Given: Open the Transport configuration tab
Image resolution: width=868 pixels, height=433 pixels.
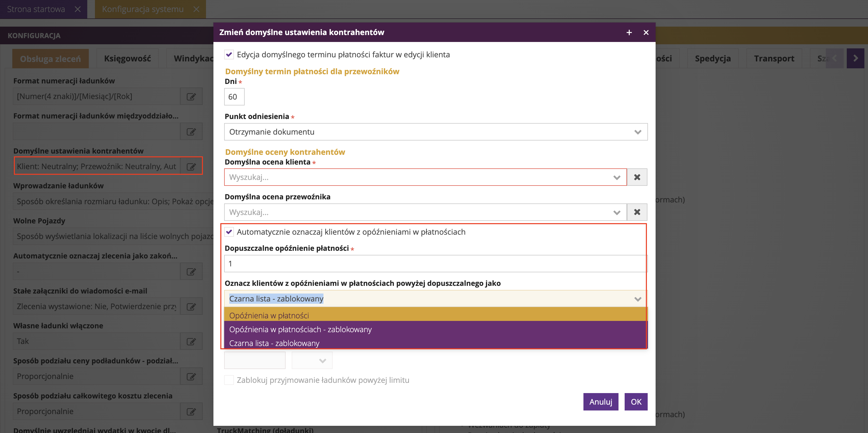Looking at the screenshot, I should (774, 59).
